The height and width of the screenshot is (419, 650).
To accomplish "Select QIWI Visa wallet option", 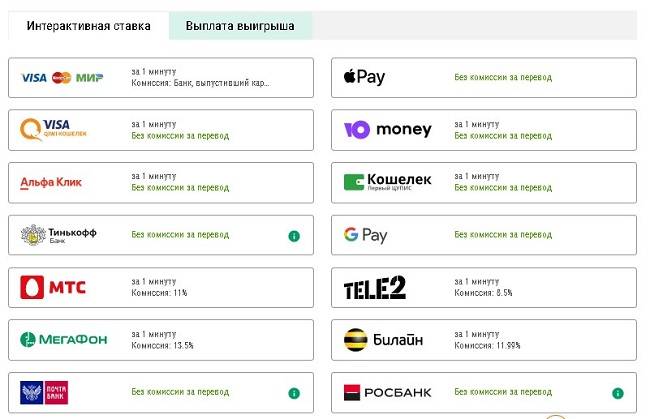I will [x=161, y=130].
